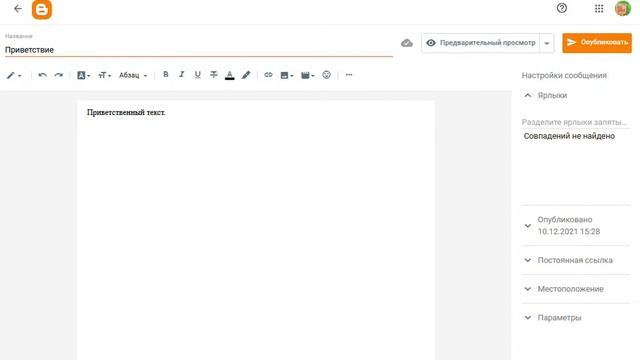
Task: Open the font size dropdown
Action: (x=104, y=76)
